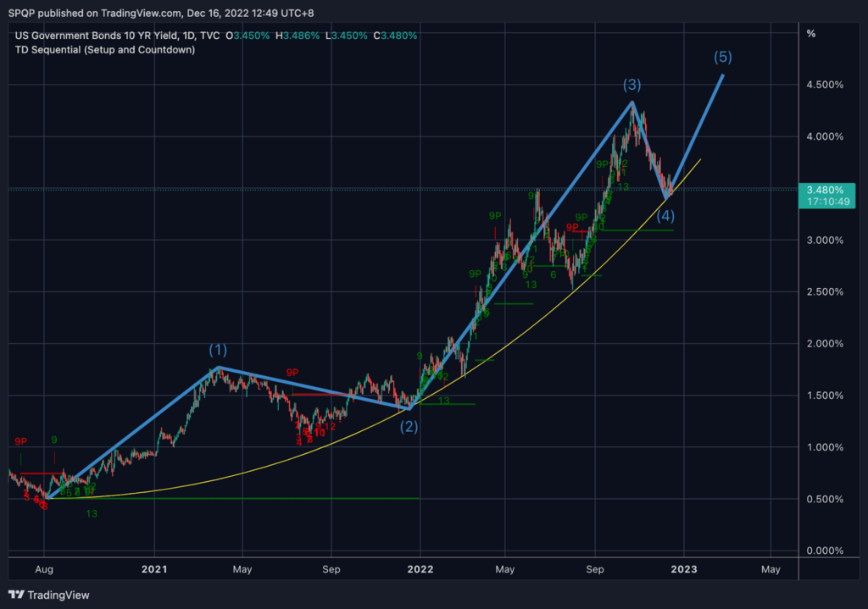Click the "Sep" label between 2022 and 2023

pos(595,569)
